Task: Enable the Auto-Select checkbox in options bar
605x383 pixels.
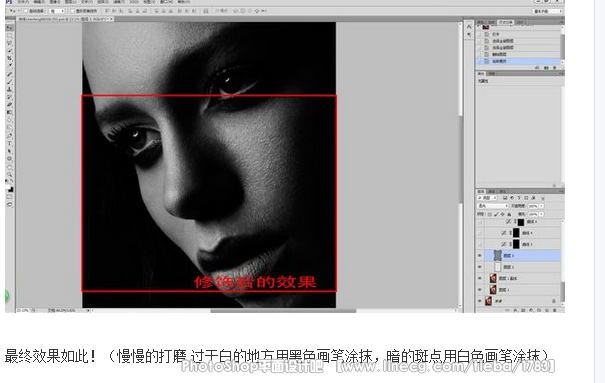Action: click(x=26, y=11)
